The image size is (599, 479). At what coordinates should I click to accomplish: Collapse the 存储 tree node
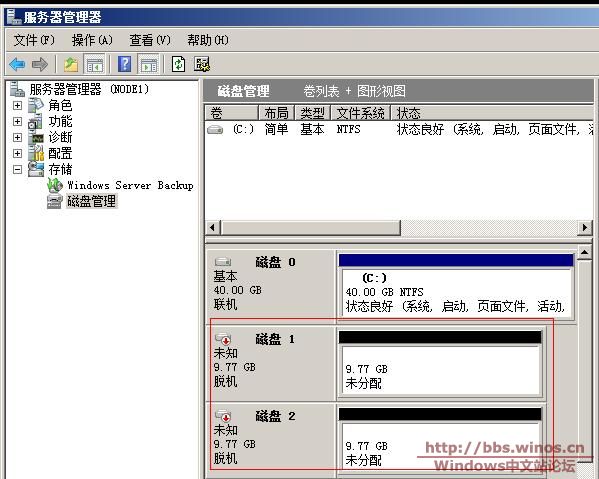[x=17, y=169]
